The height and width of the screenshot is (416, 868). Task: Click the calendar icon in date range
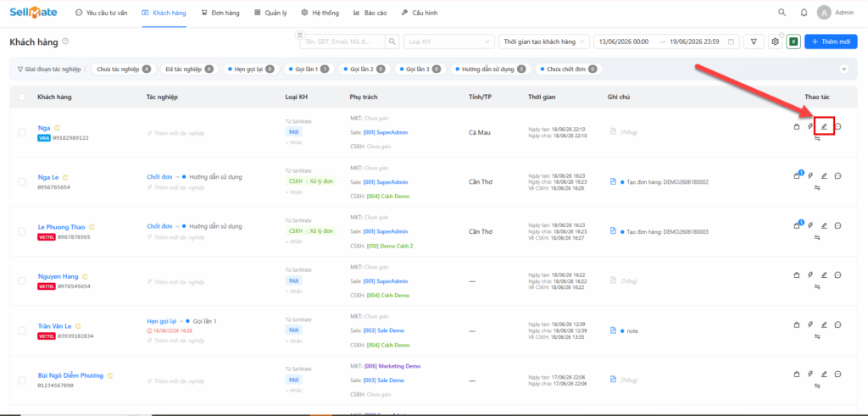[731, 42]
